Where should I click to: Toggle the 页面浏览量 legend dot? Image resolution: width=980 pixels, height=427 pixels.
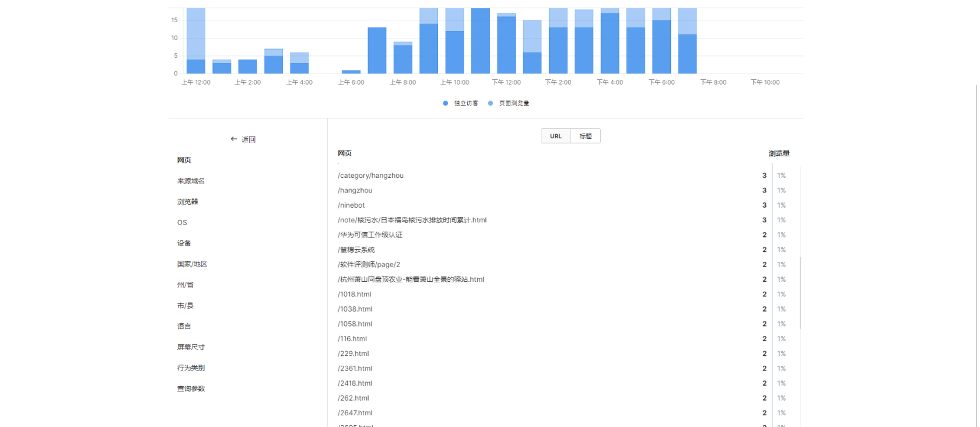(x=491, y=103)
